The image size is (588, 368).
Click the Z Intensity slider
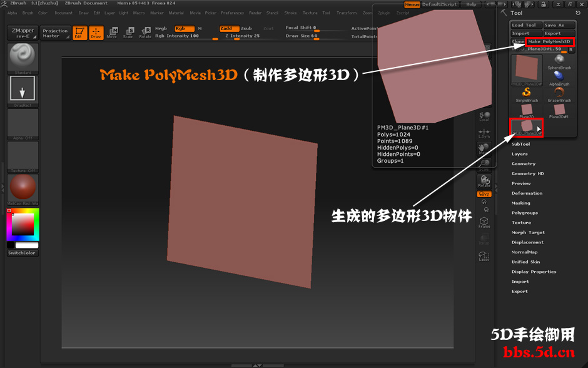tap(248, 36)
